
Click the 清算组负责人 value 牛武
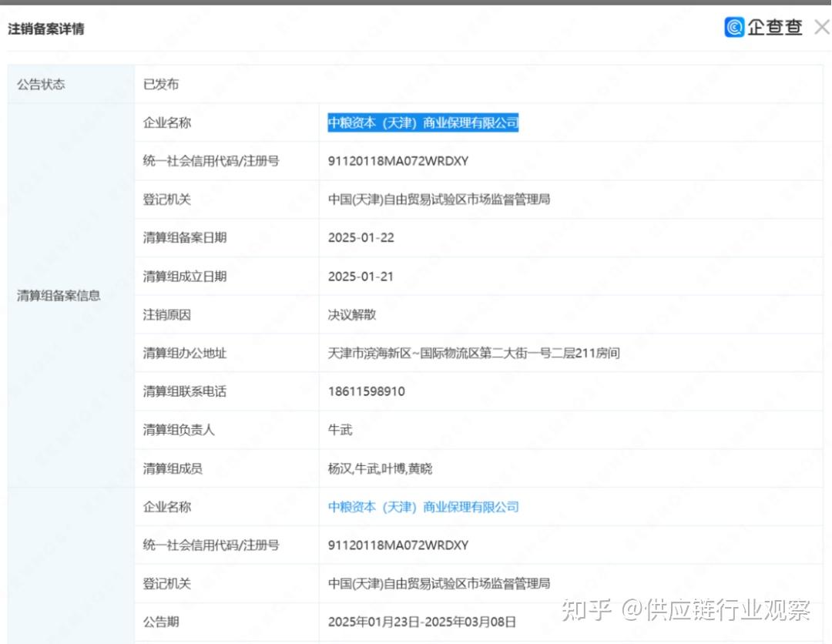(x=341, y=430)
